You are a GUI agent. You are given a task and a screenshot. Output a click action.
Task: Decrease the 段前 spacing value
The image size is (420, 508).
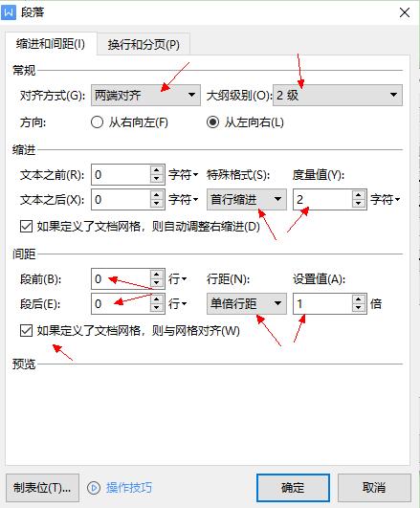(x=157, y=283)
